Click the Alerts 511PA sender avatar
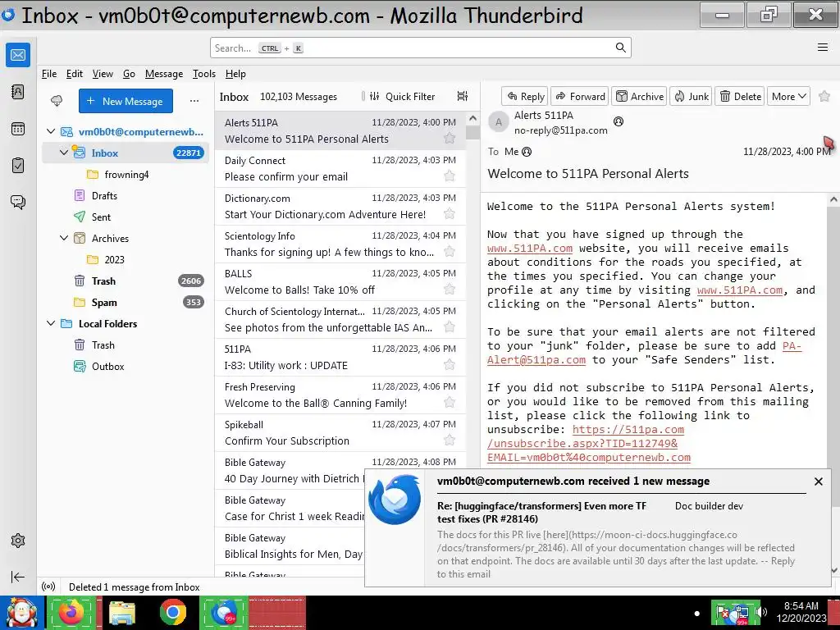 click(498, 122)
